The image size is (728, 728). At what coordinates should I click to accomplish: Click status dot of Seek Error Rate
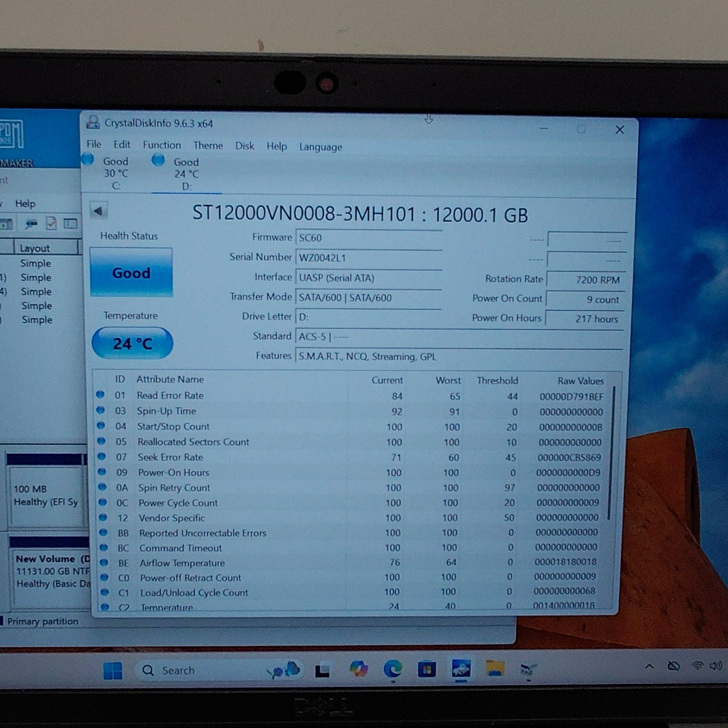(x=102, y=457)
